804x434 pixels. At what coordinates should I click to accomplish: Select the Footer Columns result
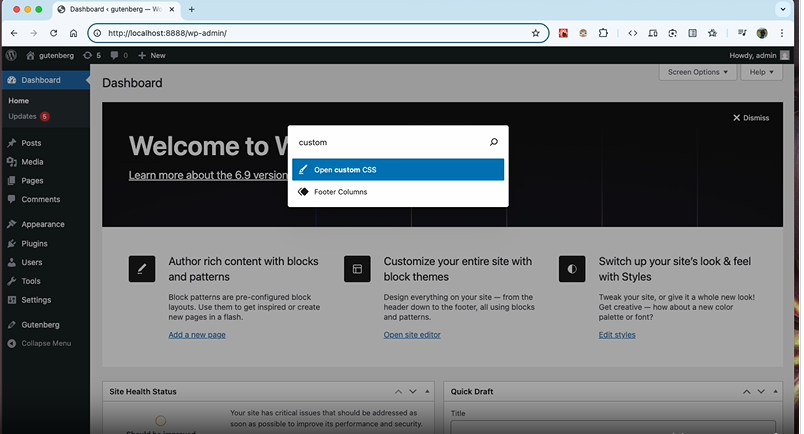point(398,192)
